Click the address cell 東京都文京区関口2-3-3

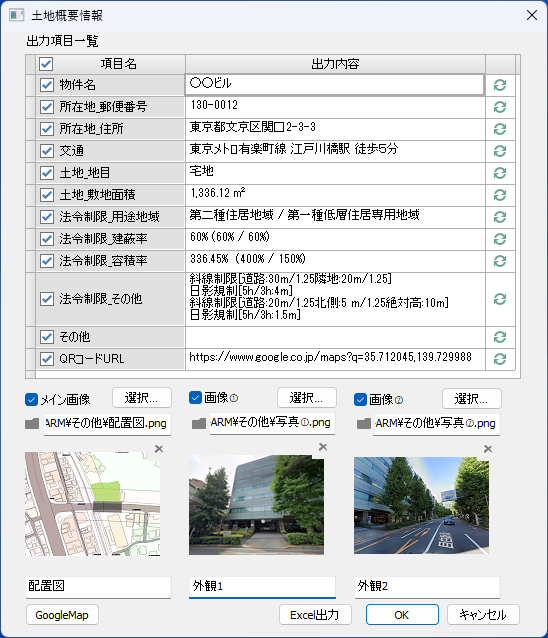pos(335,129)
